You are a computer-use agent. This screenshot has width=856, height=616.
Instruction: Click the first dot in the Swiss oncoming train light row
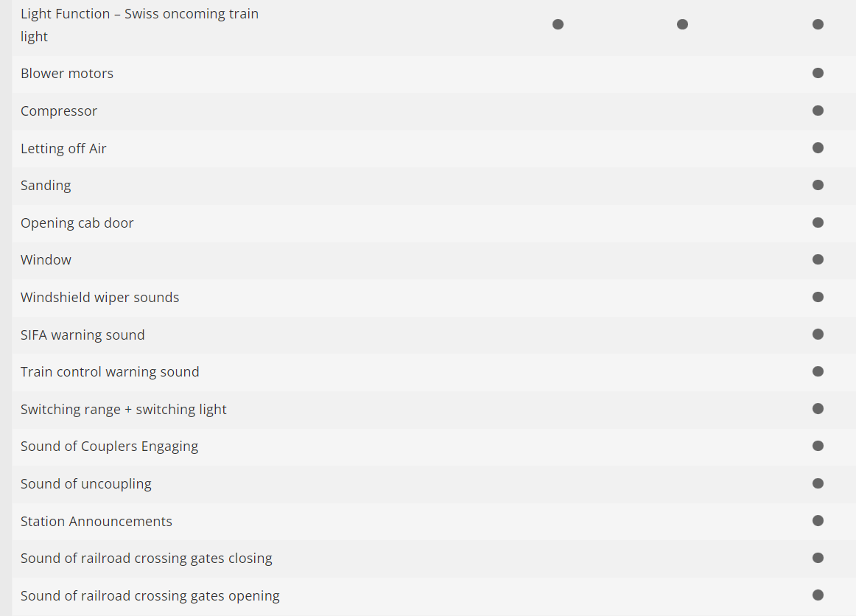[558, 24]
